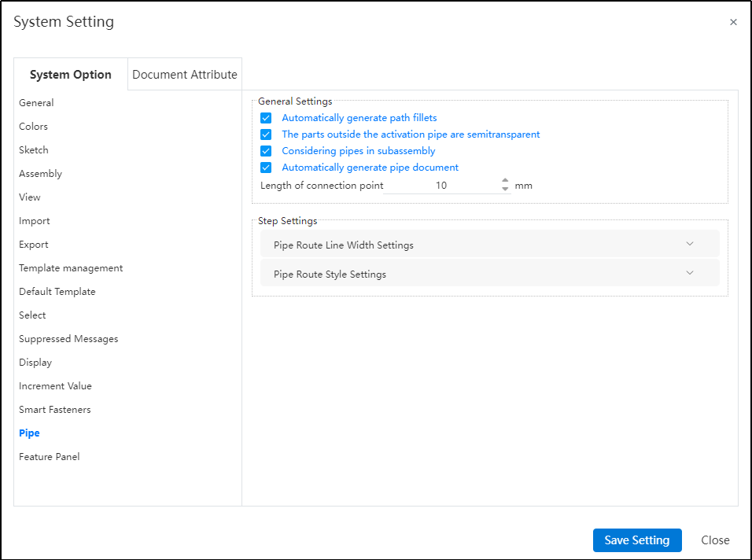The width and height of the screenshot is (752, 560).
Task: Open Smart Fasteners settings
Action: pyautogui.click(x=55, y=410)
